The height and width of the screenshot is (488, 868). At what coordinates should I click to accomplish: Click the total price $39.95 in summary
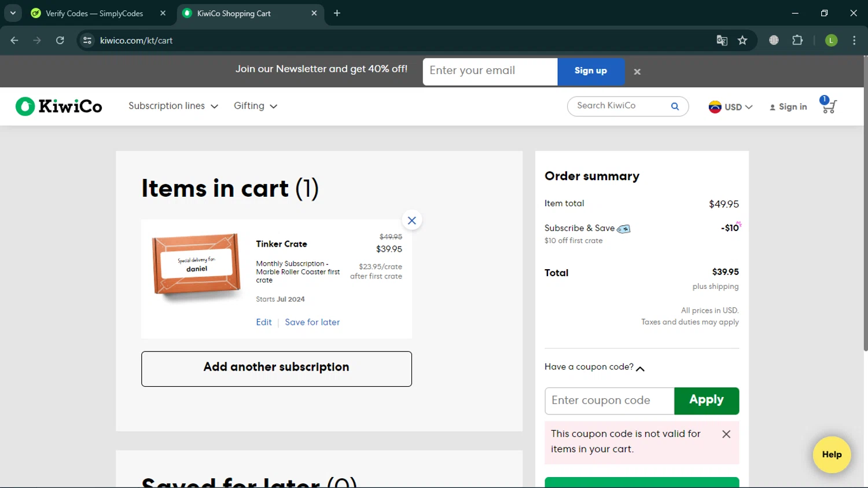click(x=725, y=272)
